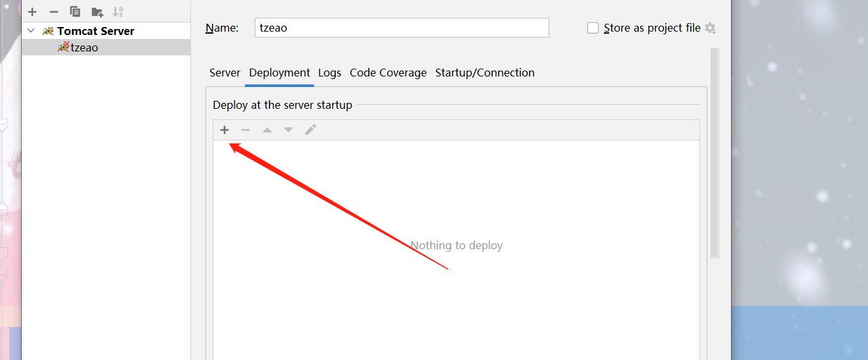Open project file storage settings gear

[x=710, y=28]
